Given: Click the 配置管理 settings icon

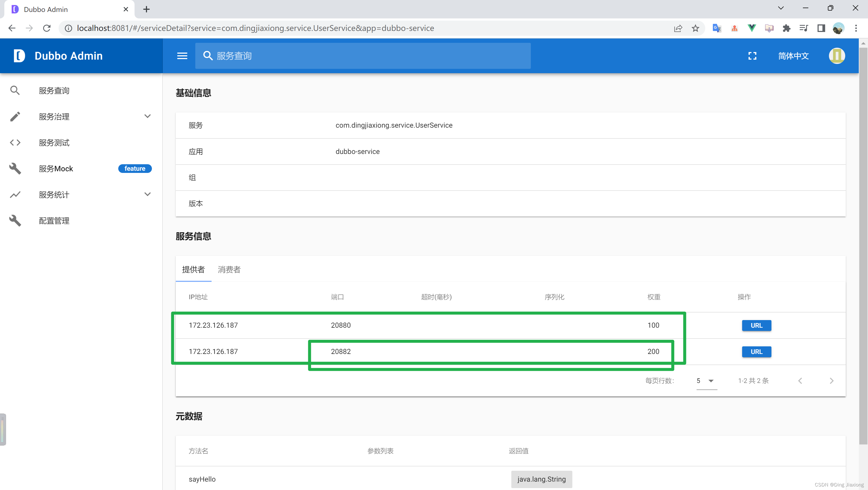Looking at the screenshot, I should click(x=15, y=220).
